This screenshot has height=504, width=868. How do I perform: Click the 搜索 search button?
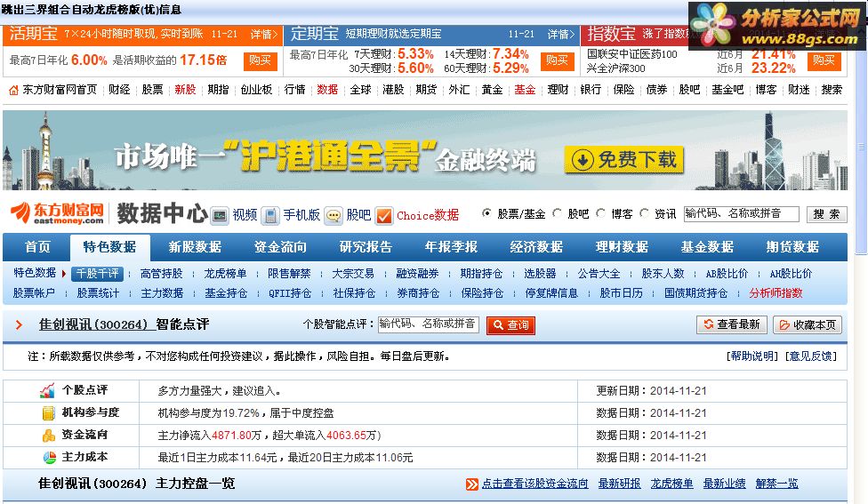pyautogui.click(x=826, y=214)
